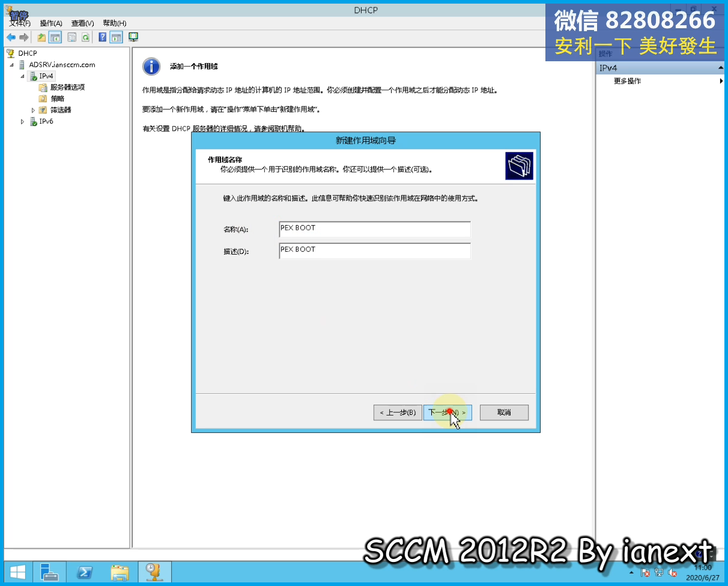Click the Forward arrow toolbar icon
728x586 pixels.
[x=24, y=37]
